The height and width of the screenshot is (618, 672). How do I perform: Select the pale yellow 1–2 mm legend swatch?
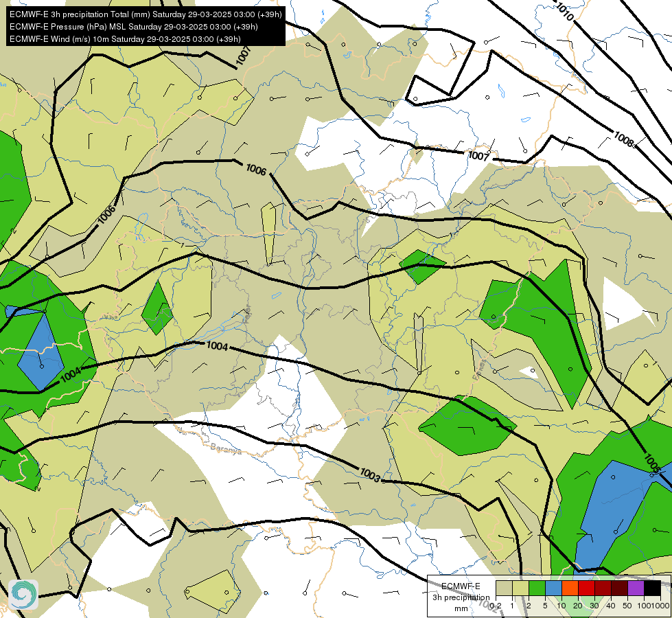520,588
